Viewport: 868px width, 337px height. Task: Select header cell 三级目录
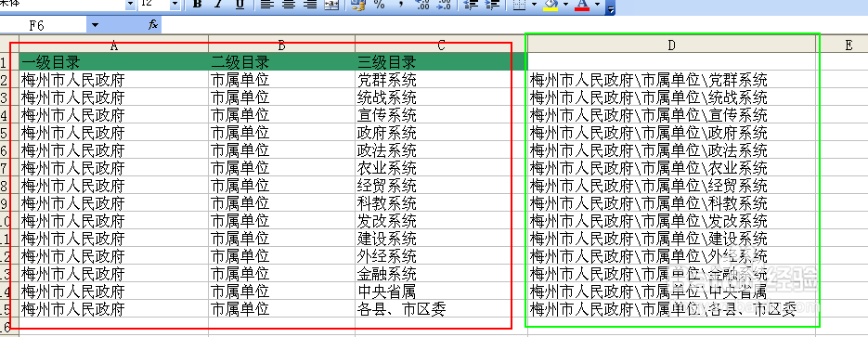coord(441,61)
